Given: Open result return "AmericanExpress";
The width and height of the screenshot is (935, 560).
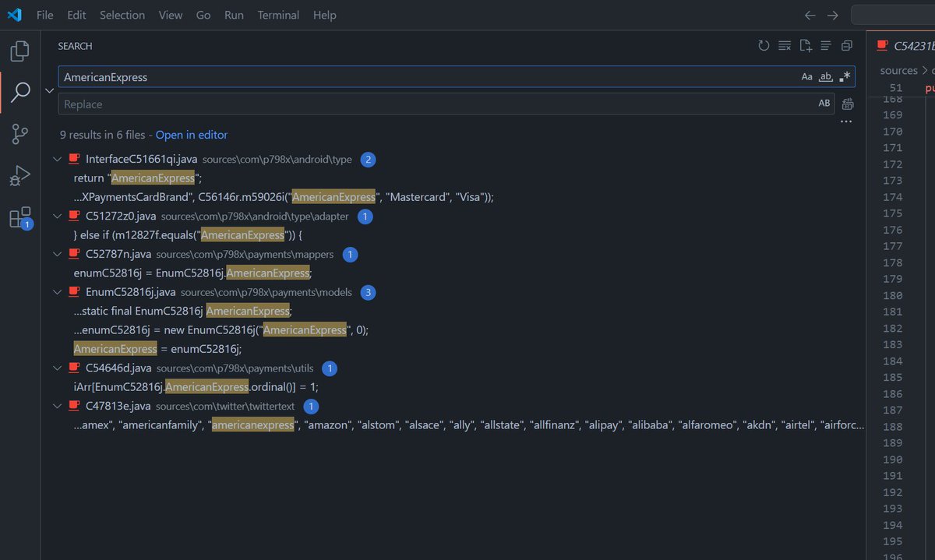Looking at the screenshot, I should click(x=138, y=178).
